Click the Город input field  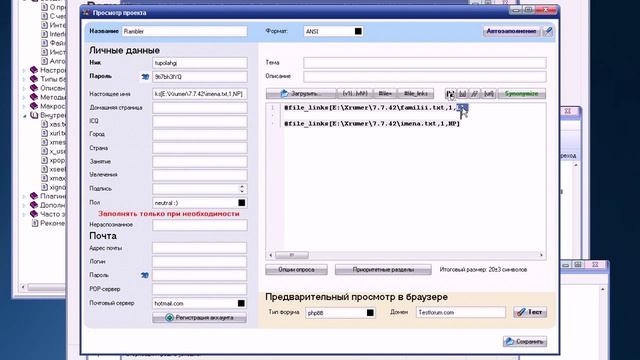pyautogui.click(x=200, y=134)
